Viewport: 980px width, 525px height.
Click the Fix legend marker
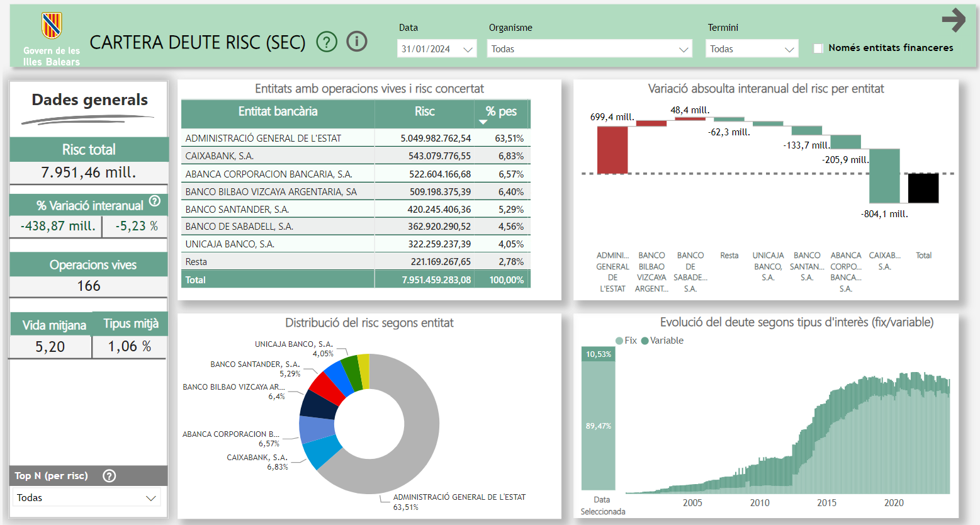pos(619,341)
